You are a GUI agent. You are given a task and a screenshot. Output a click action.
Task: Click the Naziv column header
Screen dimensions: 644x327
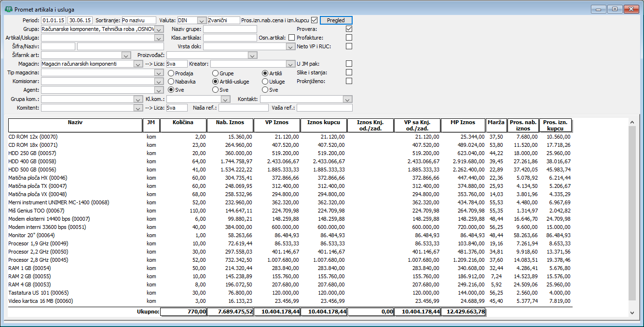point(75,125)
